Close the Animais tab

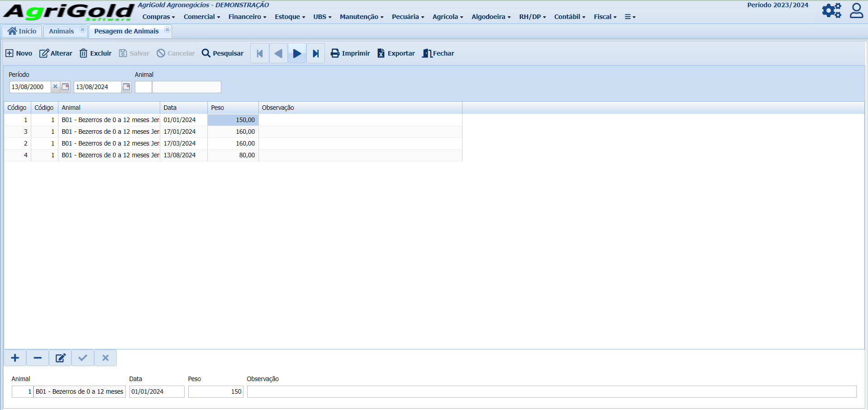tap(82, 30)
